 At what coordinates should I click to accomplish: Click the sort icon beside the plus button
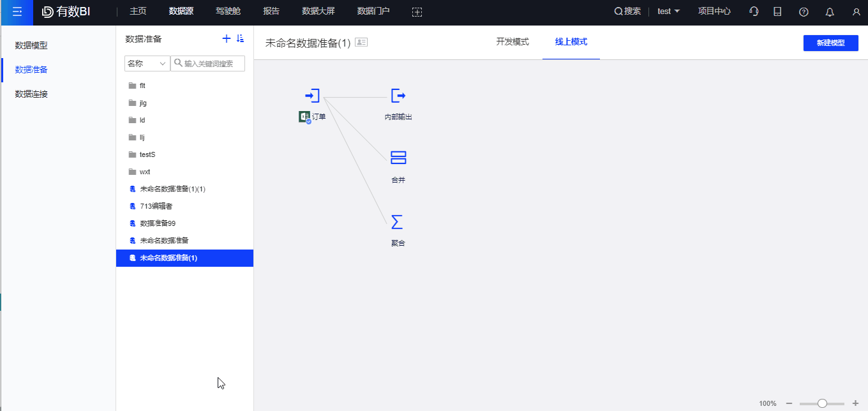(x=241, y=38)
